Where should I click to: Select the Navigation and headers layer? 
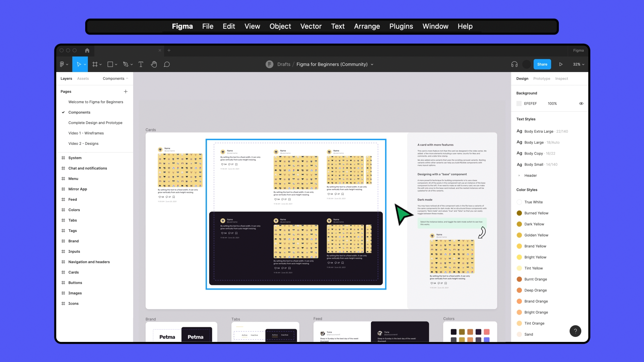pos(89,262)
